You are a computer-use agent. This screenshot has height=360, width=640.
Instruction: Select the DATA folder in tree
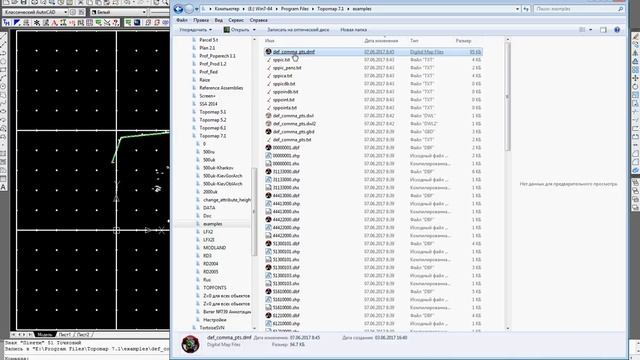click(209, 208)
